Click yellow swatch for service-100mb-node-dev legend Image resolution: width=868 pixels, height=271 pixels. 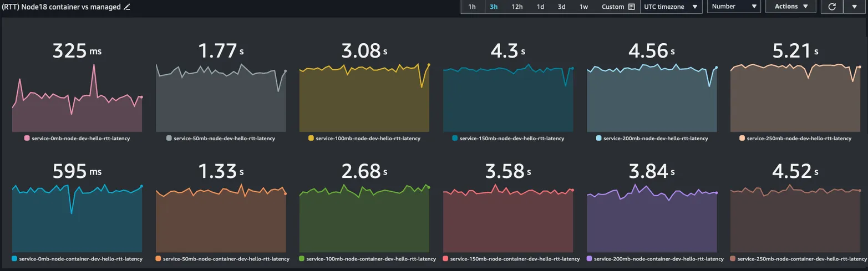tap(311, 138)
